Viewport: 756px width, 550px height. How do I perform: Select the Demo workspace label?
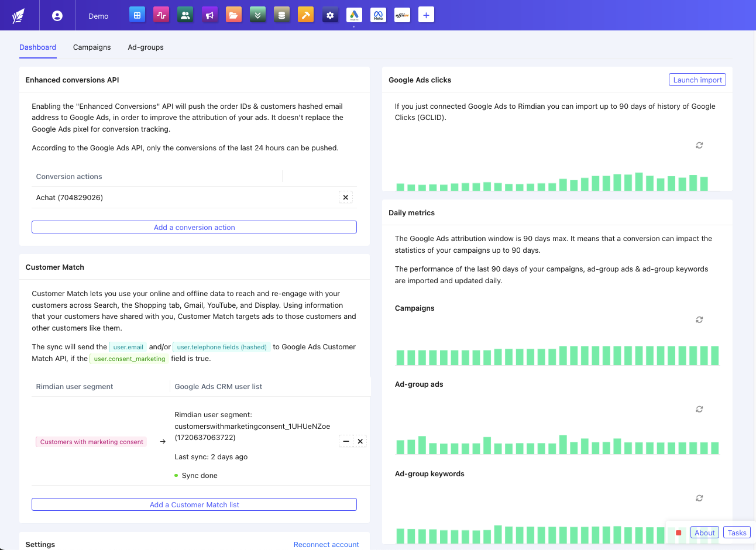(x=98, y=16)
